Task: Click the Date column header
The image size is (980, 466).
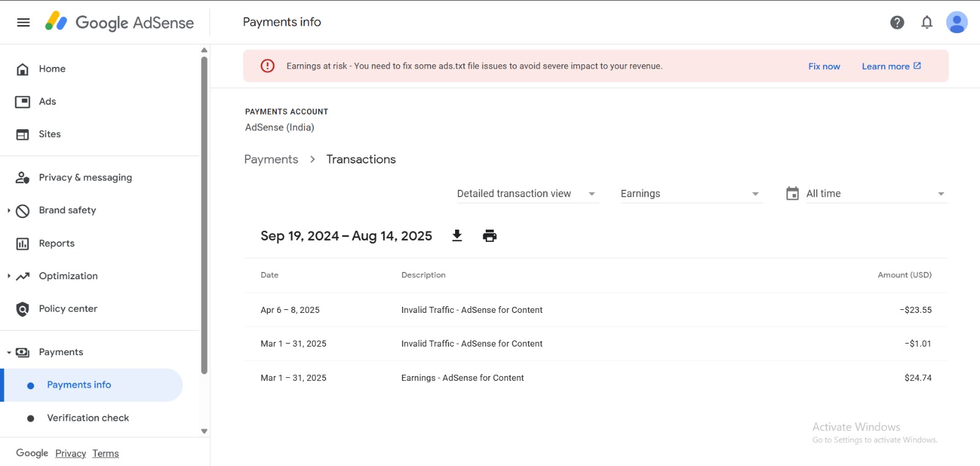Action: tap(269, 275)
